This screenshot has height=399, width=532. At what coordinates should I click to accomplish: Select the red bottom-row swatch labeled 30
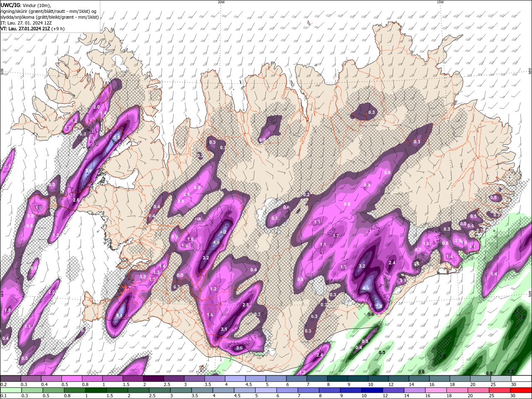(521, 390)
